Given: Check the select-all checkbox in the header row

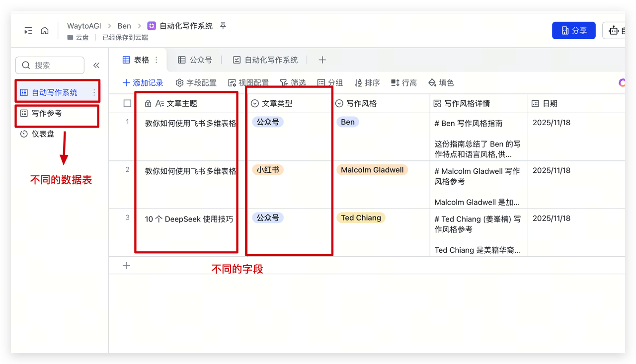Looking at the screenshot, I should [x=127, y=103].
